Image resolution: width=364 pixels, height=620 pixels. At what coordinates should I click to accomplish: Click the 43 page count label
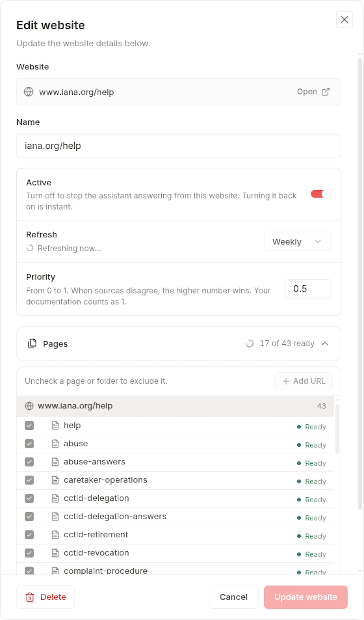click(321, 406)
